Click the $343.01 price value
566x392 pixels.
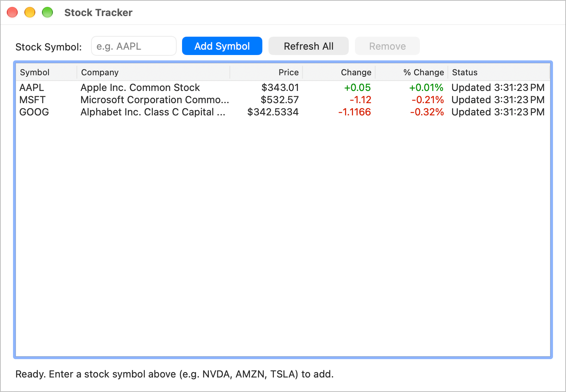point(280,87)
